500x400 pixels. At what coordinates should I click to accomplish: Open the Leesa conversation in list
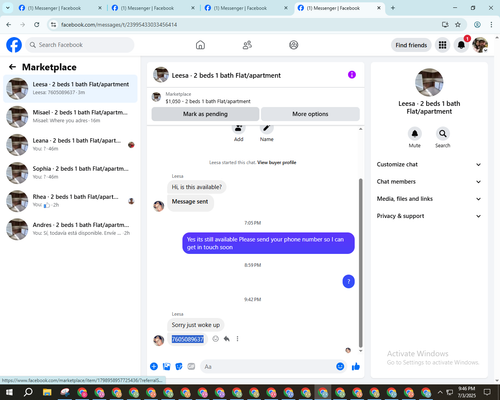coord(70,89)
